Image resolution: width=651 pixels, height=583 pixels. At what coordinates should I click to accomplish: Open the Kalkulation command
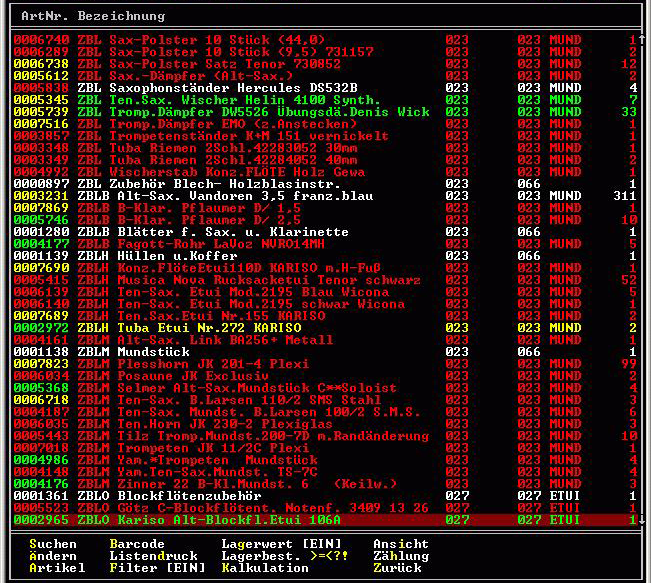point(265,568)
